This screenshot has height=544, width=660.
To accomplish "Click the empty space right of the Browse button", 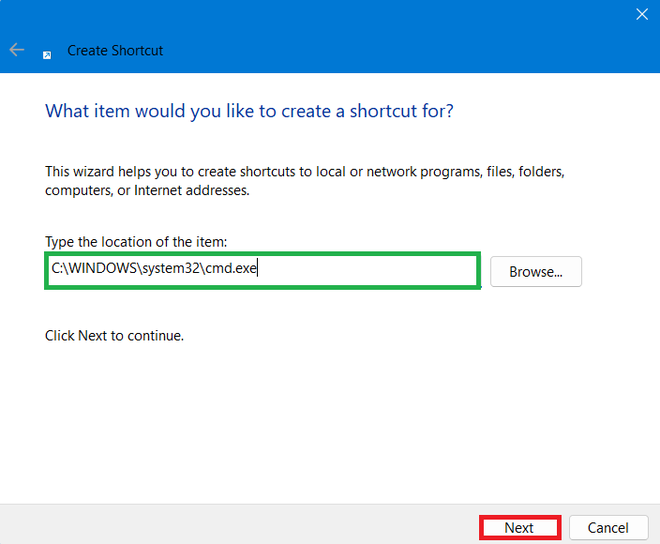I will click(x=620, y=271).
